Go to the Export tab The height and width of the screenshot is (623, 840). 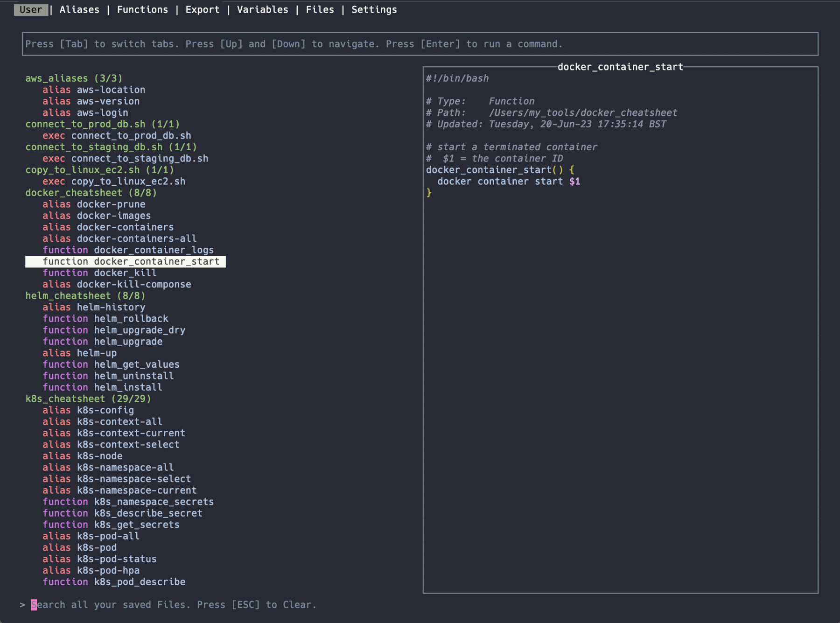click(x=203, y=10)
